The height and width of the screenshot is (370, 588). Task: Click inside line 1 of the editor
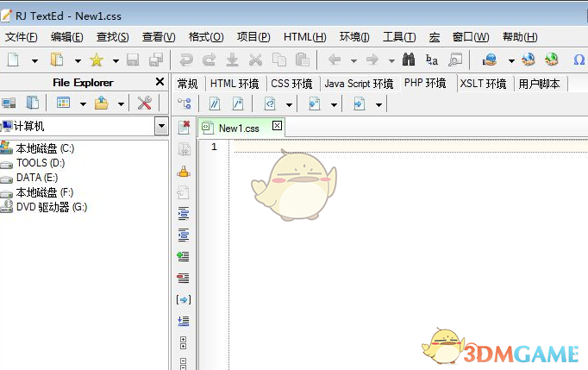point(410,147)
